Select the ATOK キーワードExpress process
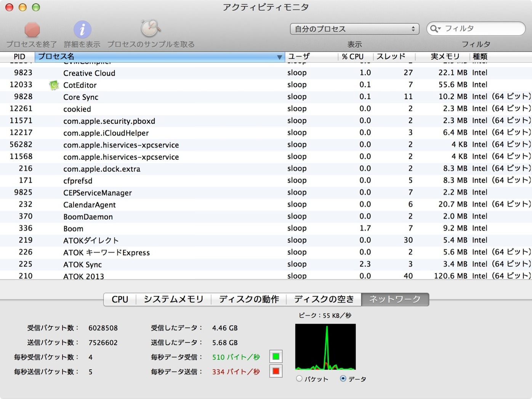The width and height of the screenshot is (532, 399). 266,252
